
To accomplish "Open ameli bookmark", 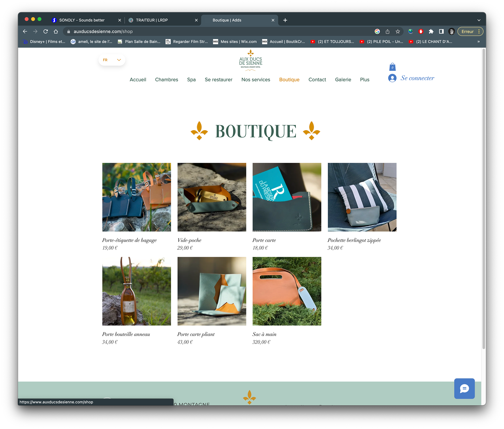I will coord(91,42).
